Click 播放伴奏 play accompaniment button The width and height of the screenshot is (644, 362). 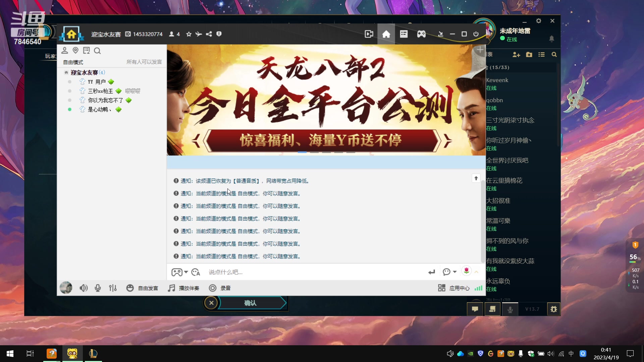click(x=183, y=288)
